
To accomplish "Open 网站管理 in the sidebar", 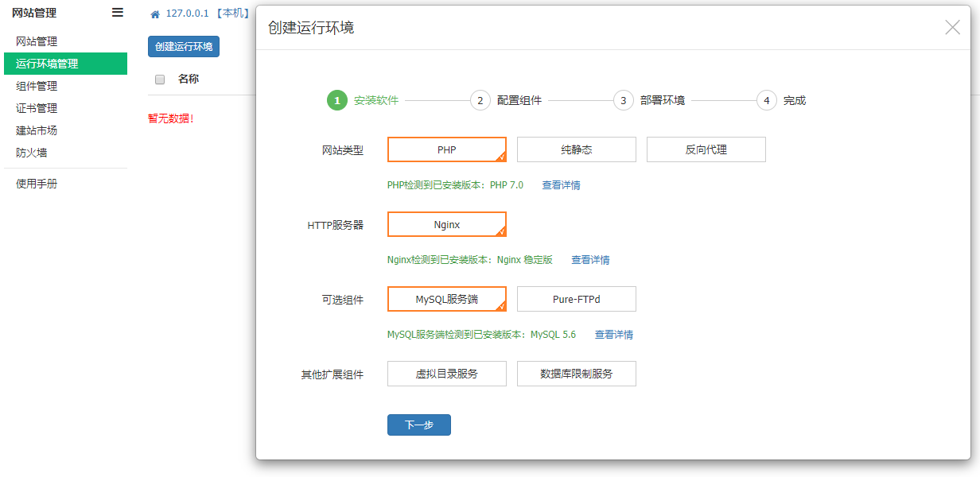I will 65,41.
